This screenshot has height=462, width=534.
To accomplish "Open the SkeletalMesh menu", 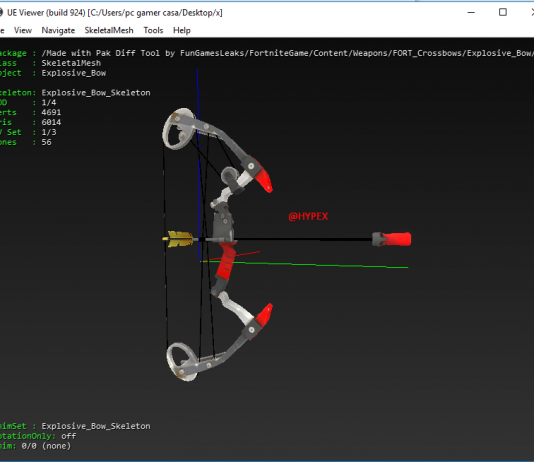I will click(x=109, y=30).
